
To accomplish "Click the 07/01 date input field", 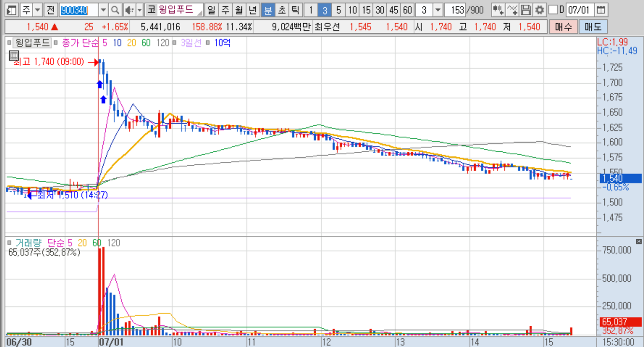I will coord(579,10).
